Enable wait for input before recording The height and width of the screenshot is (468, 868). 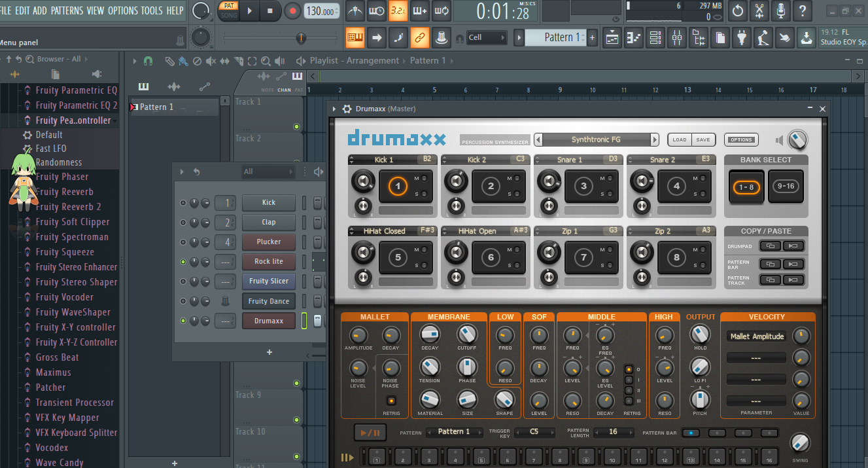click(x=377, y=11)
